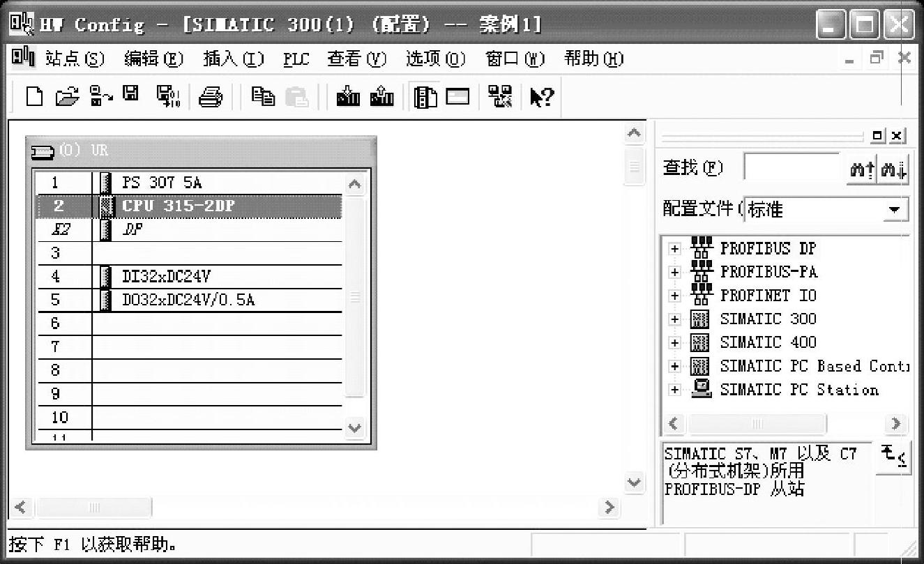Click the context help arrow-question icon
924x564 pixels.
pyautogui.click(x=541, y=97)
